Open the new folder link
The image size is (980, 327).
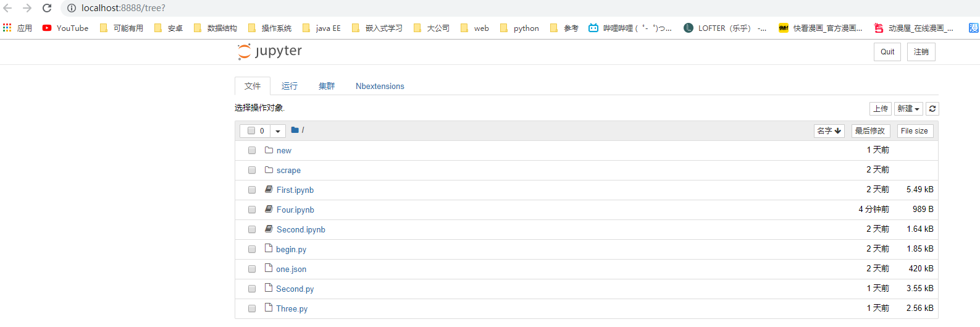[284, 150]
